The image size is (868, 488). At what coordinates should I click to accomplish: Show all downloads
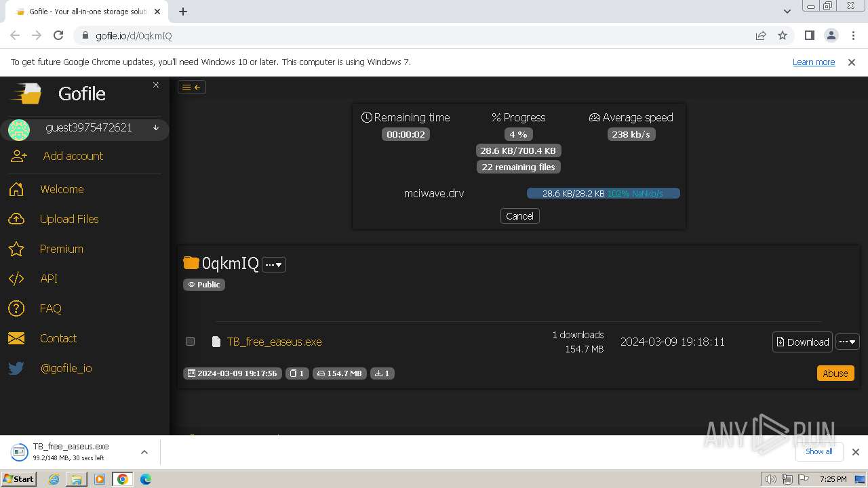click(x=819, y=451)
